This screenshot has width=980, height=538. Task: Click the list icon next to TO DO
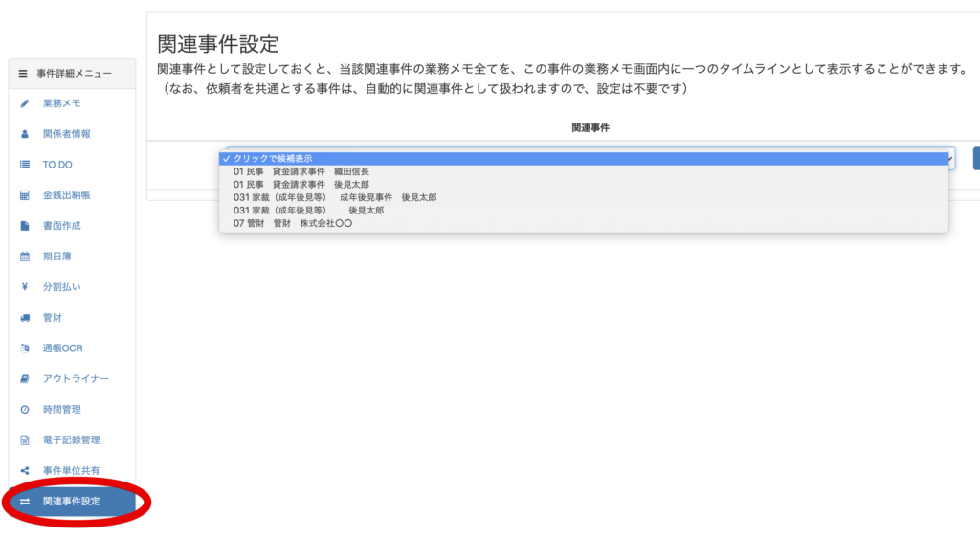(x=25, y=165)
